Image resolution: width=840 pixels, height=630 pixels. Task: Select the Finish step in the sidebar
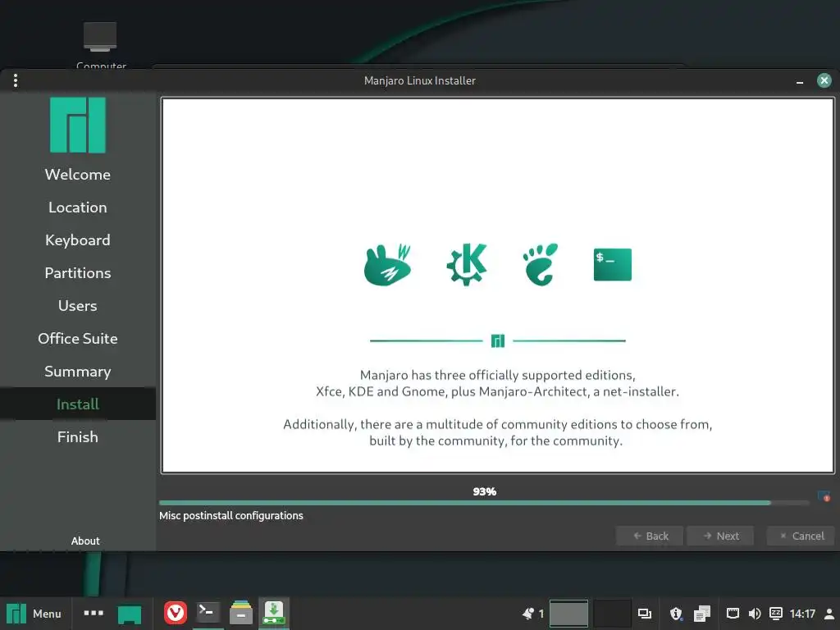pyautogui.click(x=78, y=436)
